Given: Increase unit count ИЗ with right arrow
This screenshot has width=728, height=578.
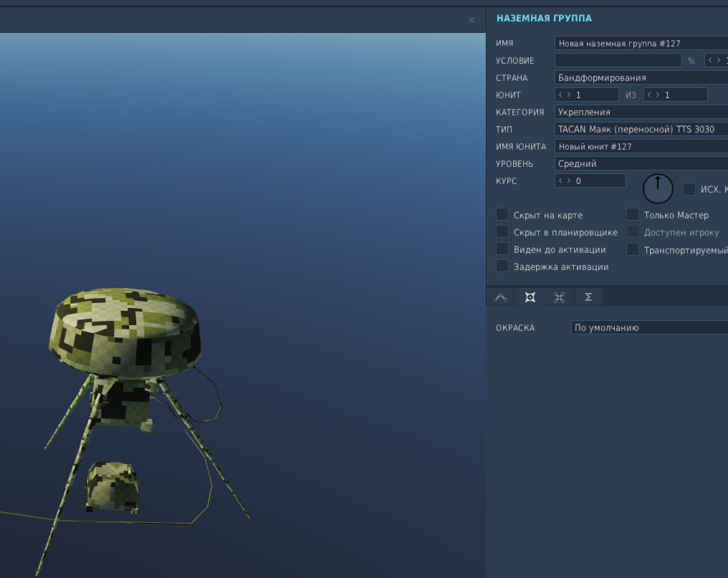Looking at the screenshot, I should [658, 95].
